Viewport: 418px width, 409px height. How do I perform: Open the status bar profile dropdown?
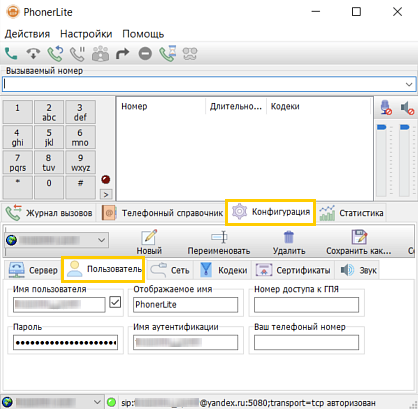[x=52, y=402]
